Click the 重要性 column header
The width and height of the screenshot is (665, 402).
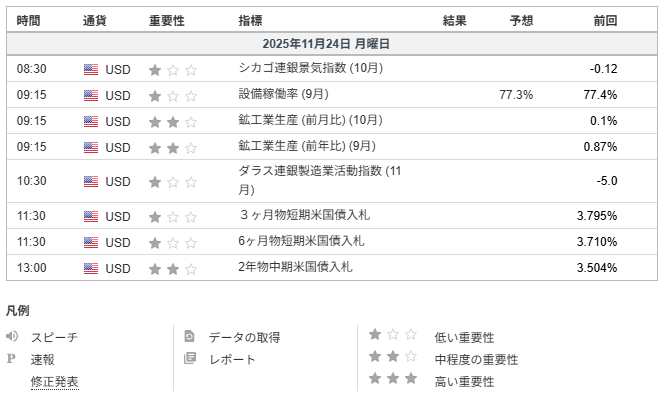(x=166, y=20)
